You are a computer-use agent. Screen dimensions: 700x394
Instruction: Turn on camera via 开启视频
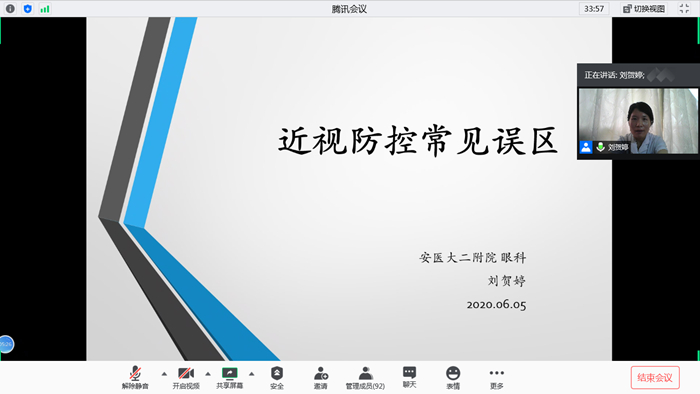186,377
